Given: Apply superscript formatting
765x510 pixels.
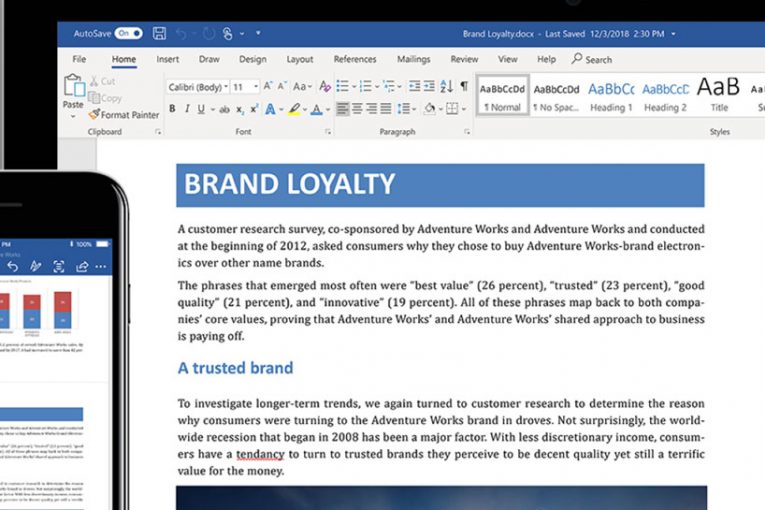Looking at the screenshot, I should [x=254, y=108].
